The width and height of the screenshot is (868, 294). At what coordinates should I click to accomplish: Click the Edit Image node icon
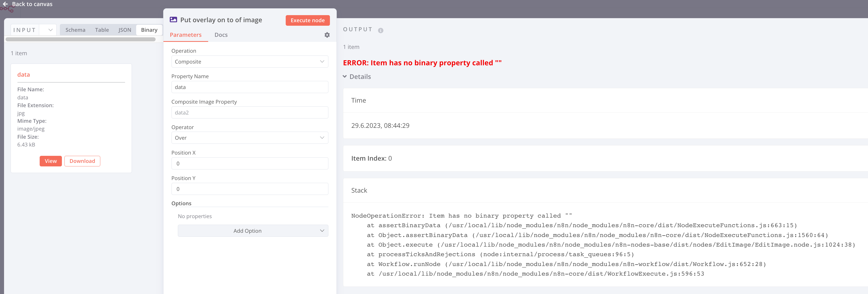coord(173,20)
